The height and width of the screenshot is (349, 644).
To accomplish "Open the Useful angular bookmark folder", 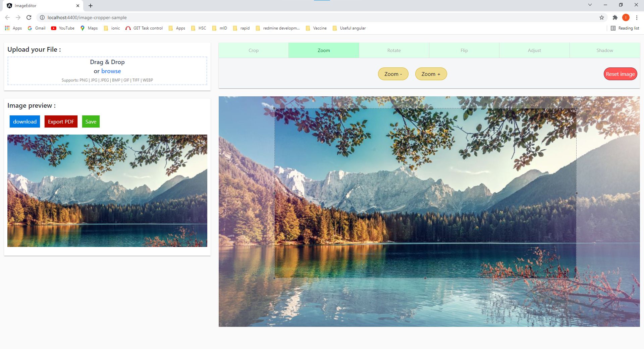I will click(x=349, y=28).
